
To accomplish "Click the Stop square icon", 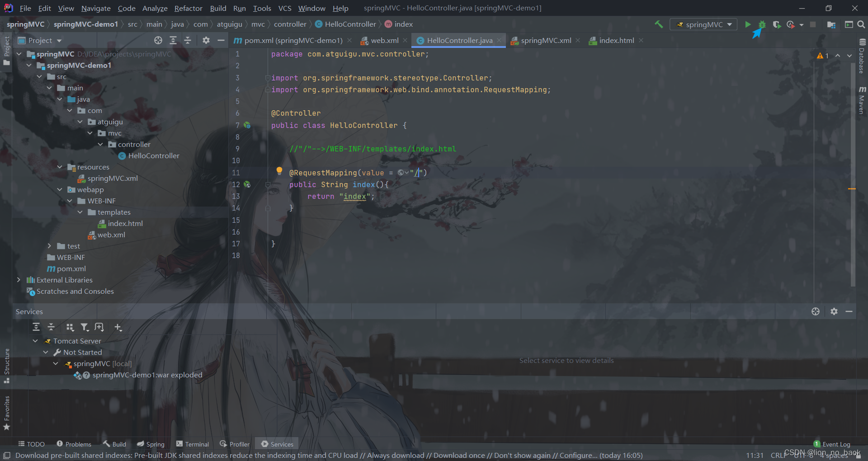I will click(813, 24).
